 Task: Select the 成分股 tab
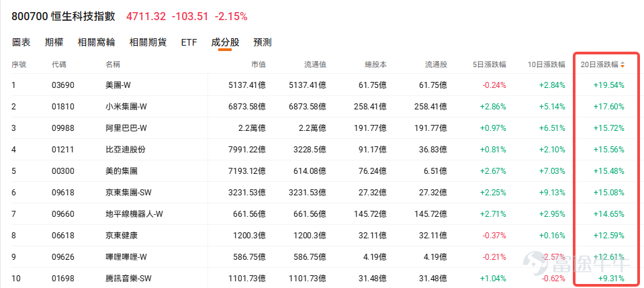click(225, 42)
